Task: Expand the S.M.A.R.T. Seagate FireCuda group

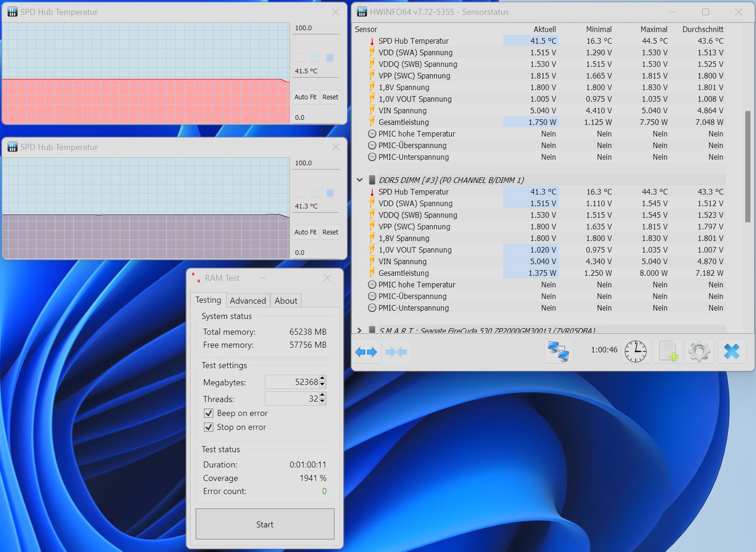Action: (x=360, y=330)
